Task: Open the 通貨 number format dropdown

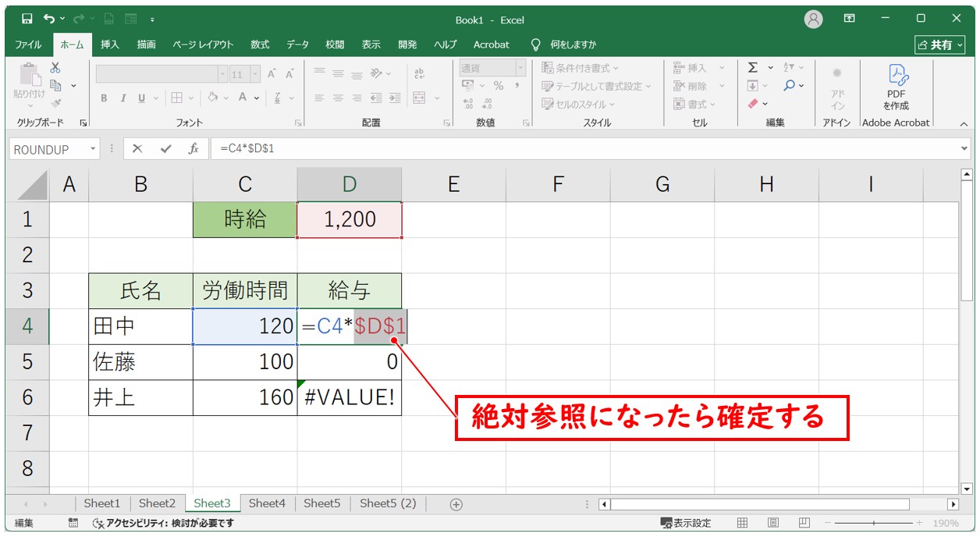Action: coord(520,68)
